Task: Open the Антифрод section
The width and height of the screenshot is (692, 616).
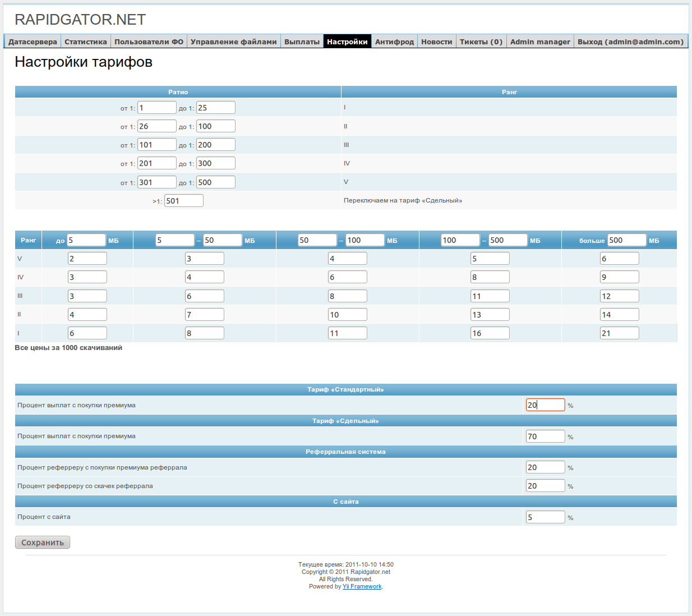Action: pos(394,42)
